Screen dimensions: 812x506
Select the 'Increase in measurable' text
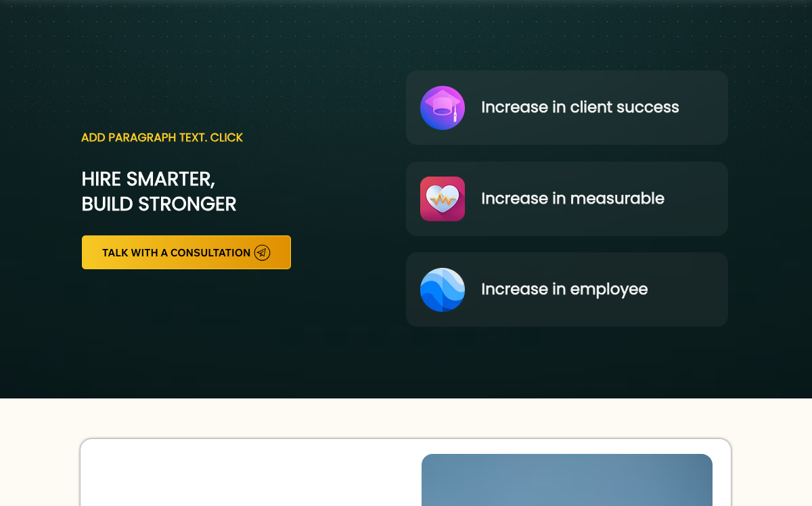point(572,198)
